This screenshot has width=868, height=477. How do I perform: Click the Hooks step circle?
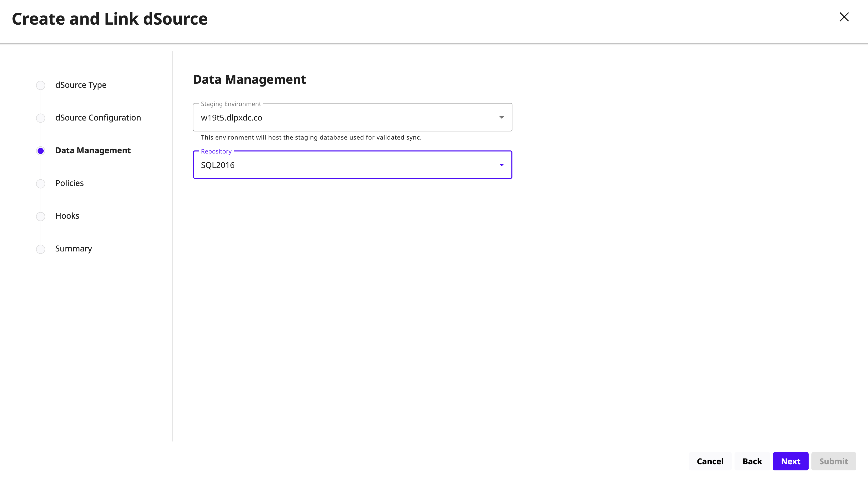point(40,216)
